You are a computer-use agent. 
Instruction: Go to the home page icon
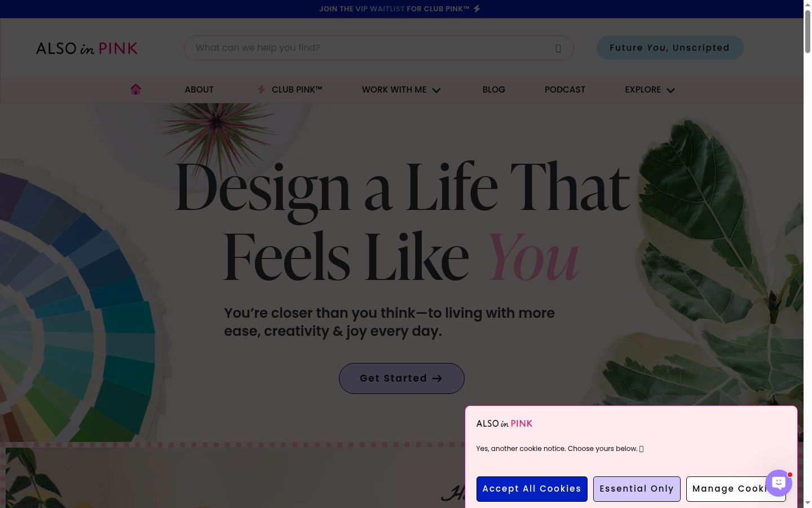point(135,89)
